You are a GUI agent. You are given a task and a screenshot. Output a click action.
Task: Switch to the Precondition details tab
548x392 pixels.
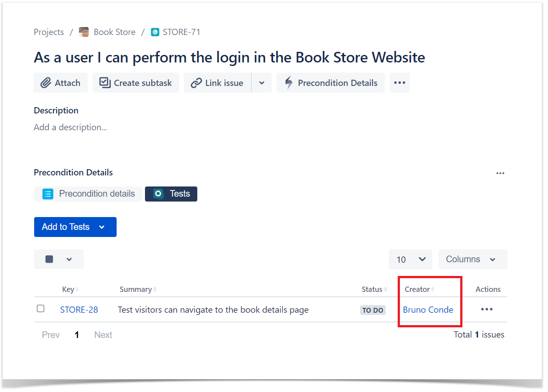pyautogui.click(x=88, y=194)
